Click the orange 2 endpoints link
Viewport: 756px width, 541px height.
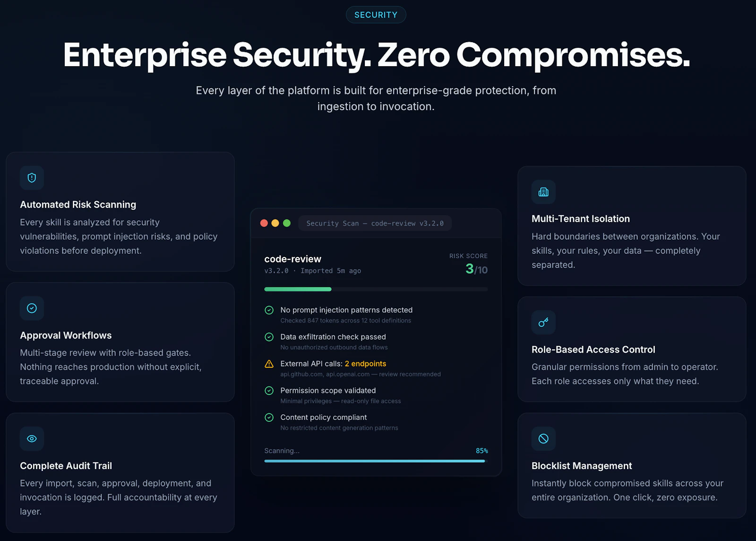[365, 364]
